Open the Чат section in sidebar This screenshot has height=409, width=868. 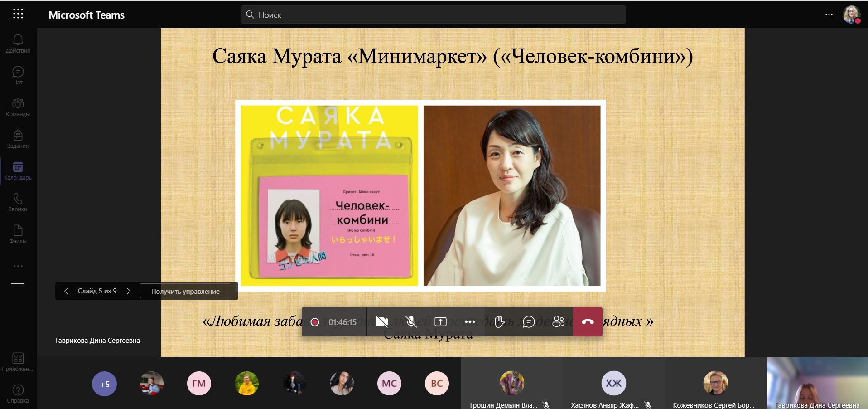point(18,75)
